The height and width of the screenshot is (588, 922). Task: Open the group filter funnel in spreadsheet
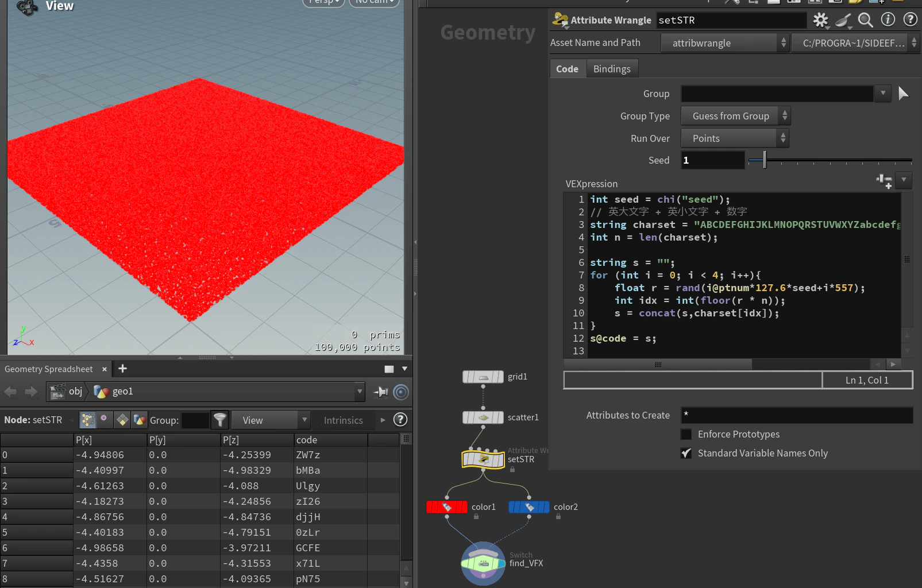(x=220, y=420)
